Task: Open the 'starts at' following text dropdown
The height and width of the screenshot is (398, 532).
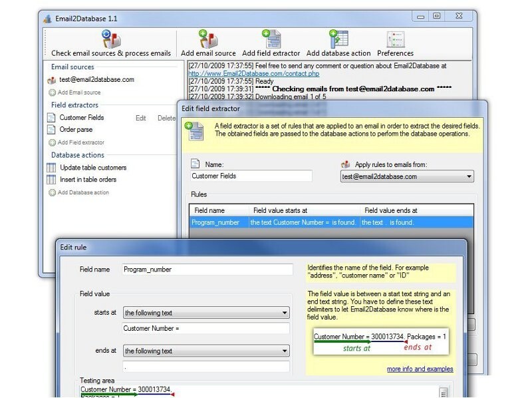Action: coord(206,313)
